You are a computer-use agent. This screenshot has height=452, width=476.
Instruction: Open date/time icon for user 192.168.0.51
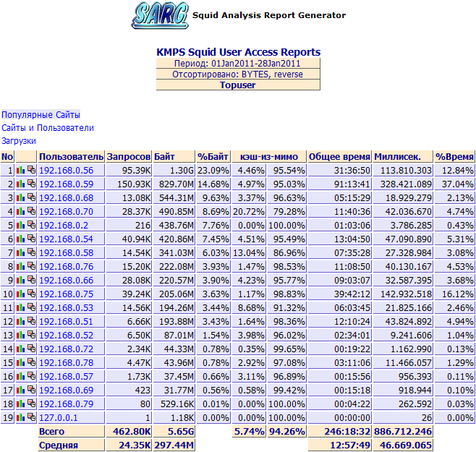[31, 322]
